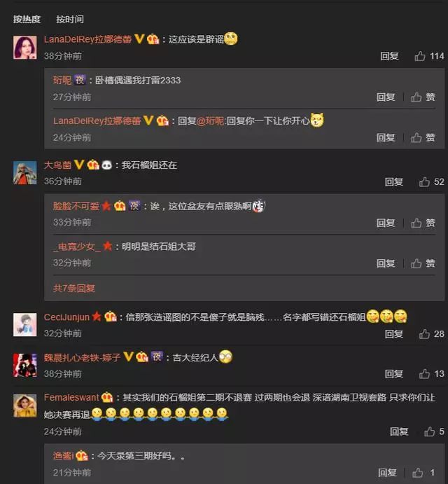Reply to 大鸟菌's comment
Image resolution: width=448 pixels, height=484 pixels.
point(393,182)
